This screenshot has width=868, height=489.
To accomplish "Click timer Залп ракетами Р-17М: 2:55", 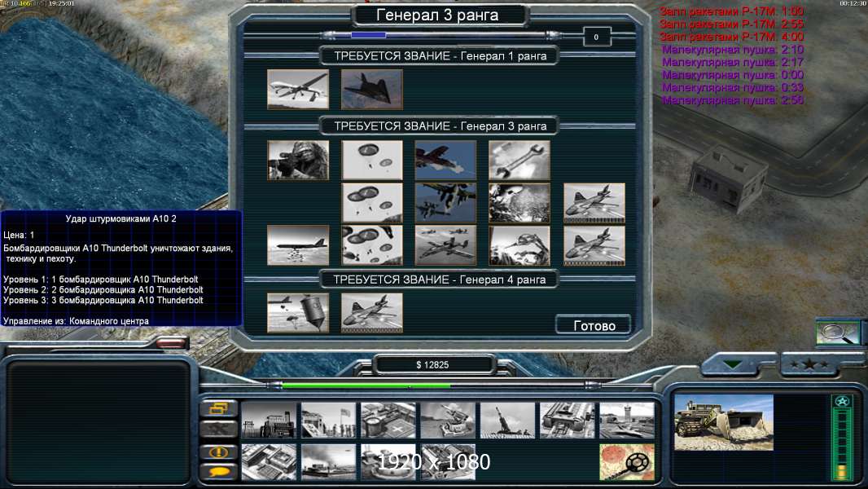I will coord(731,24).
